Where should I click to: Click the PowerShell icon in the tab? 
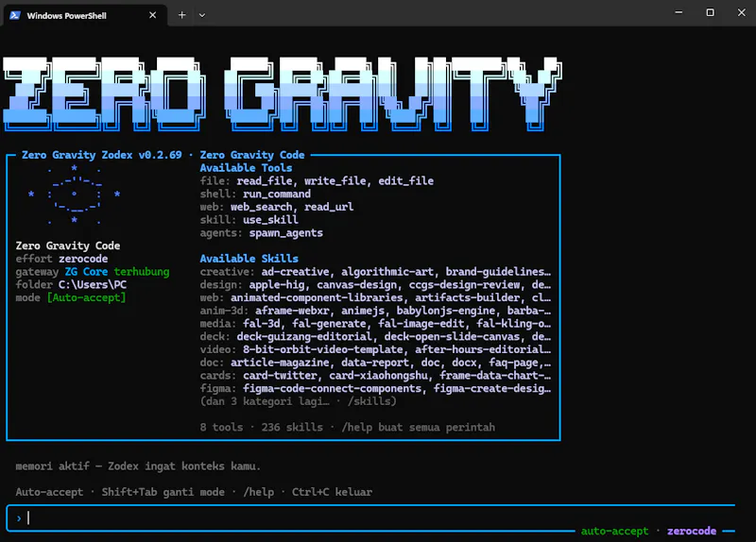coord(15,15)
